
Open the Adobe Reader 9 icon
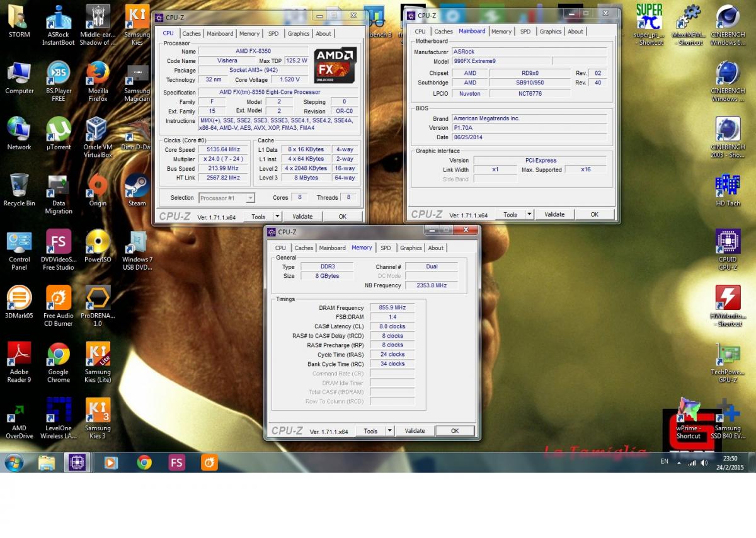click(20, 362)
